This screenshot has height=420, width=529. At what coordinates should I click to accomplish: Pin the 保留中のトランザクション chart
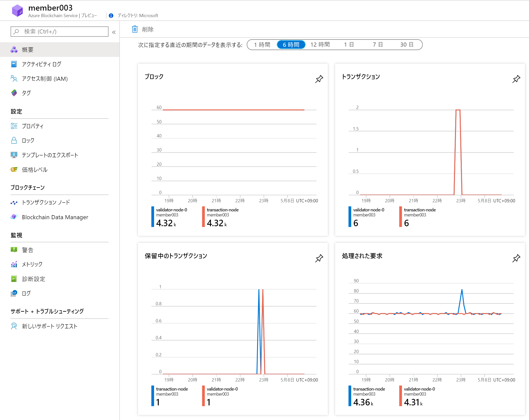(x=319, y=258)
